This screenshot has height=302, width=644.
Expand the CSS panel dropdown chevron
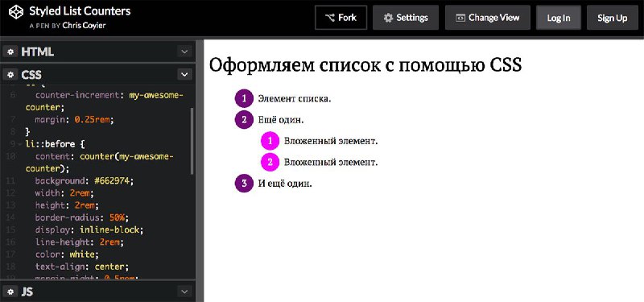point(184,74)
